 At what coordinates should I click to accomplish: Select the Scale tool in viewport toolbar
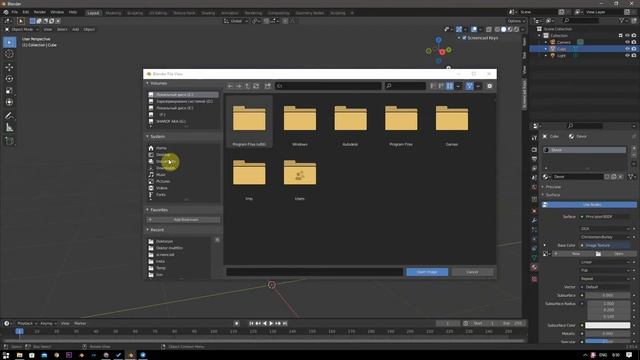9,91
